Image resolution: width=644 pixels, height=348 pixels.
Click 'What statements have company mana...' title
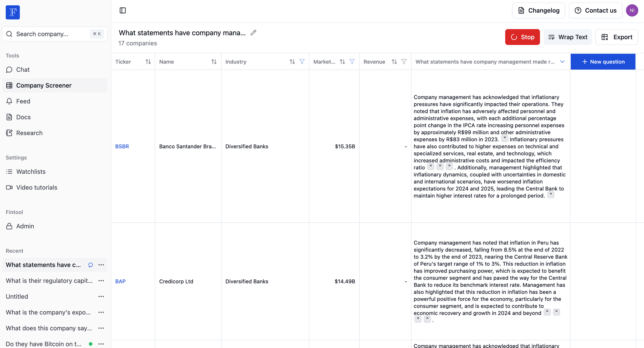182,33
